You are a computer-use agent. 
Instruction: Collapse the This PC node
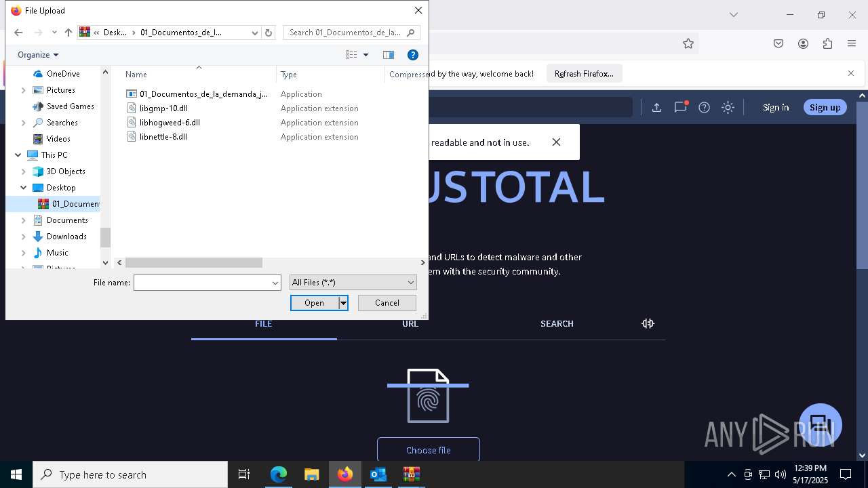tap(18, 155)
